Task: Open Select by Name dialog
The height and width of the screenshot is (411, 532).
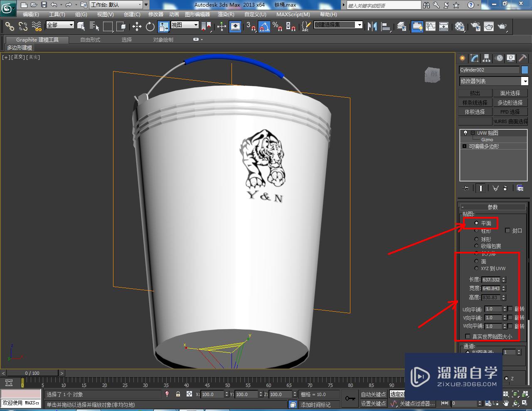Action: 95,26
